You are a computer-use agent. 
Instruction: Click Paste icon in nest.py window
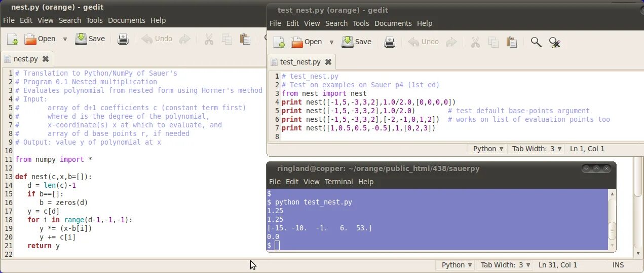pos(245,39)
